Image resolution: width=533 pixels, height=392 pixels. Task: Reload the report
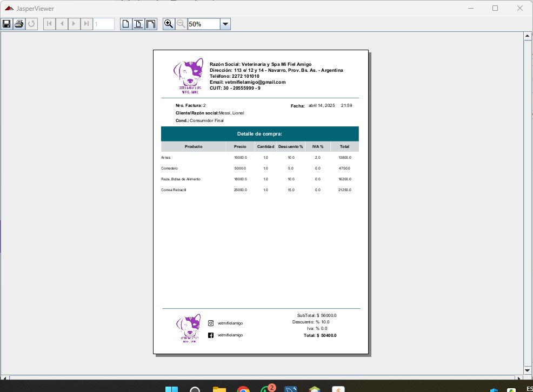point(31,24)
